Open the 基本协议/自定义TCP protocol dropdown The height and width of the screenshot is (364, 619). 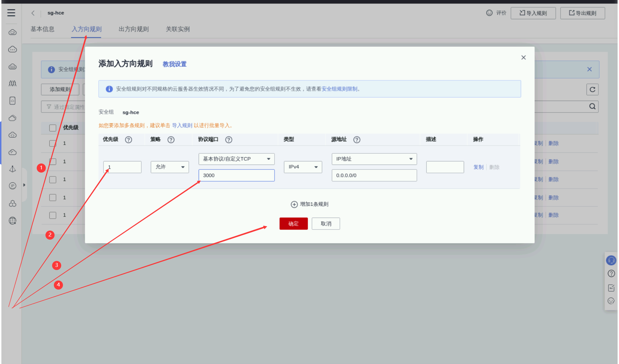[237, 159]
